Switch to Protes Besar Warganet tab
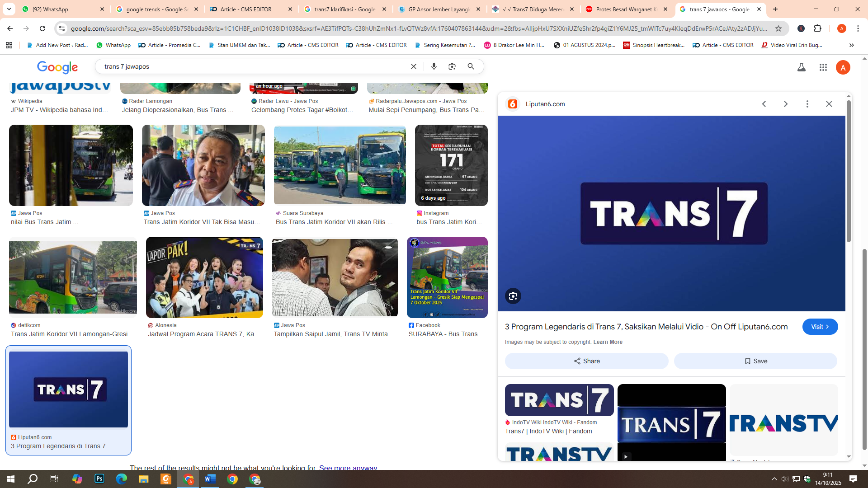868x488 pixels. [627, 9]
